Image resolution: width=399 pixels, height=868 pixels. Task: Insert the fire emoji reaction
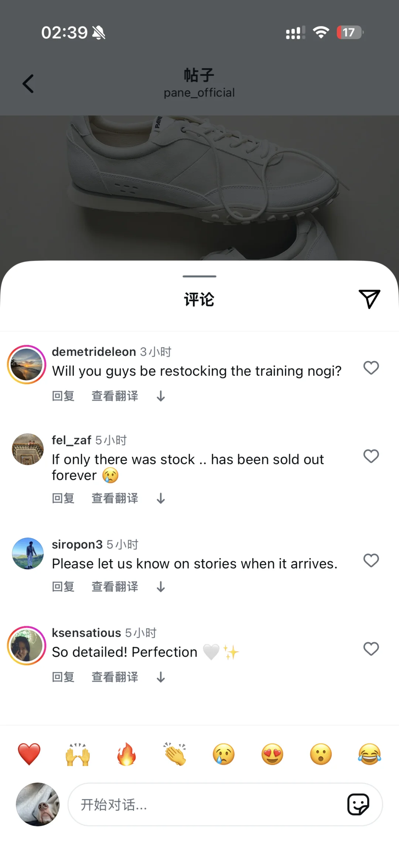click(126, 754)
